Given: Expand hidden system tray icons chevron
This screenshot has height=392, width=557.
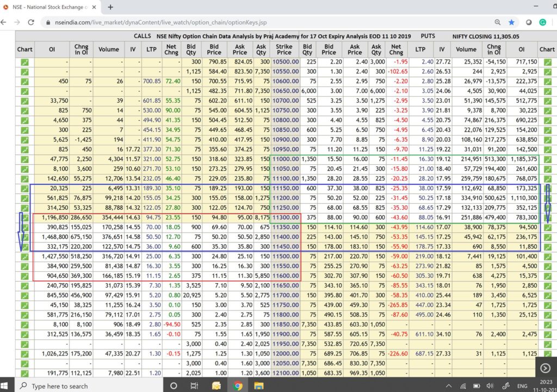Looking at the screenshot, I should [449, 385].
